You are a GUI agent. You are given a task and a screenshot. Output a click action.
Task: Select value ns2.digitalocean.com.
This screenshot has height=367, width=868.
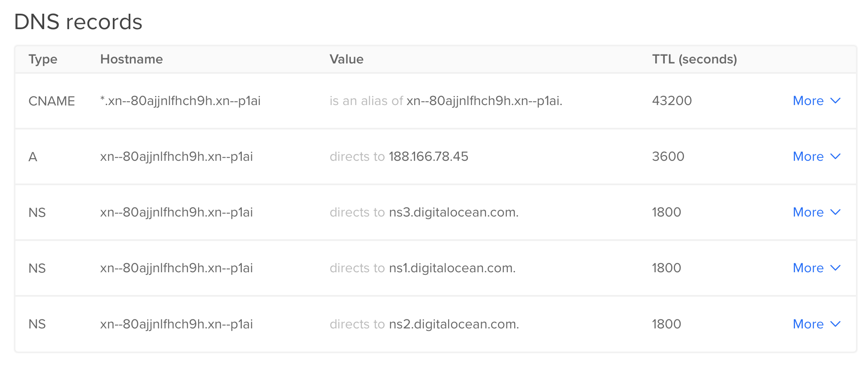coord(454,324)
